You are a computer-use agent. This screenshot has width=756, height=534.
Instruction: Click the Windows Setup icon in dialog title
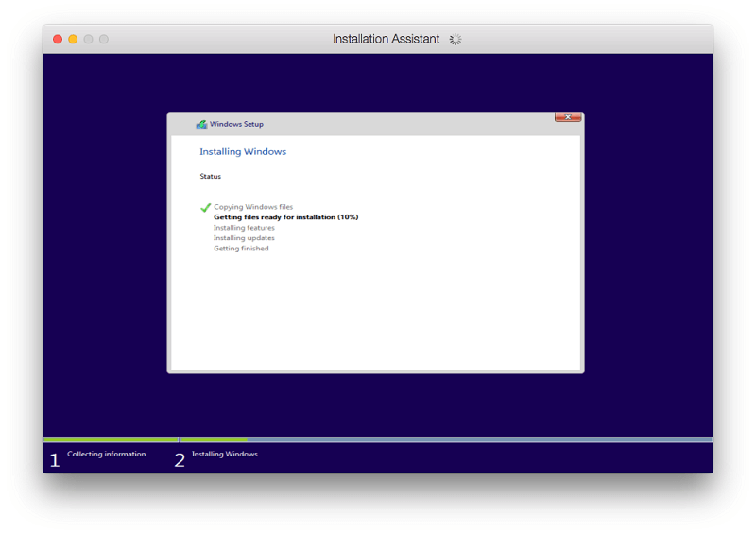click(201, 125)
